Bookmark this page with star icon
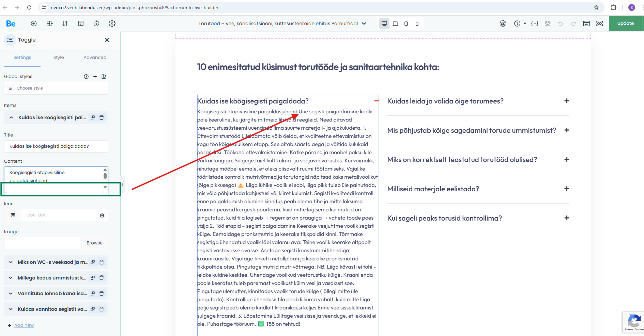This screenshot has width=644, height=336. coord(596,7)
